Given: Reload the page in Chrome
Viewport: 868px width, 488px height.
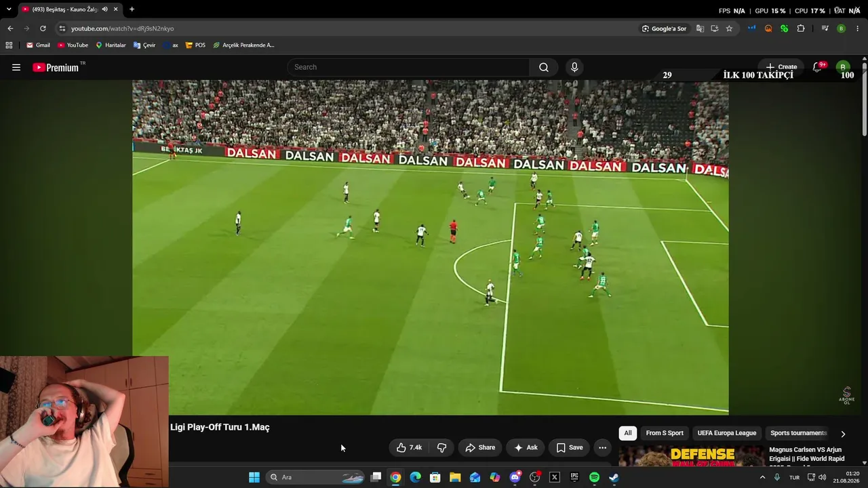Looking at the screenshot, I should (x=43, y=28).
